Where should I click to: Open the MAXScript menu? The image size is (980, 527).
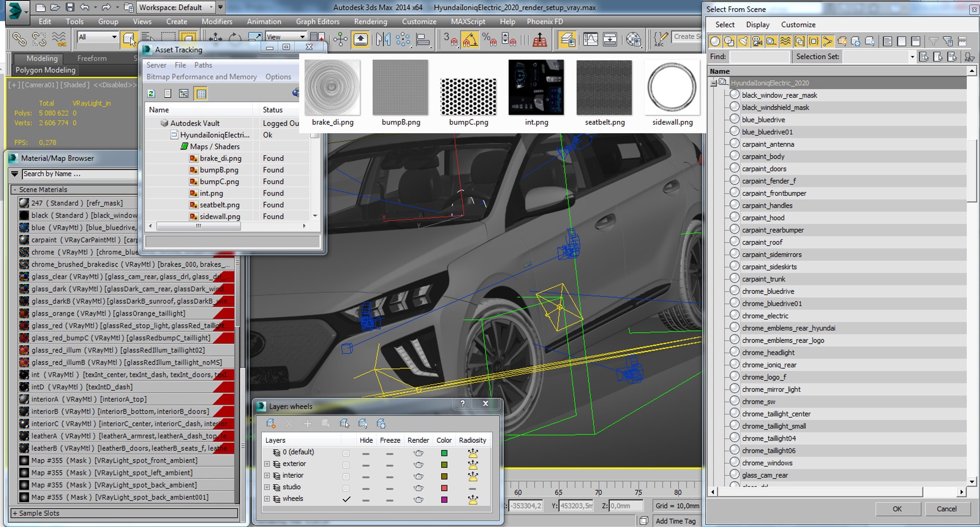coord(468,21)
